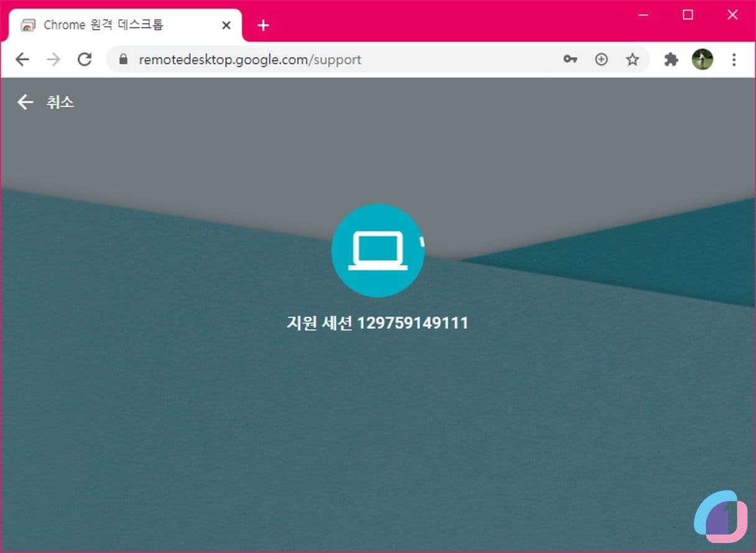Click the 지원 세션 129759149111 text
The image size is (756, 553).
tap(377, 323)
